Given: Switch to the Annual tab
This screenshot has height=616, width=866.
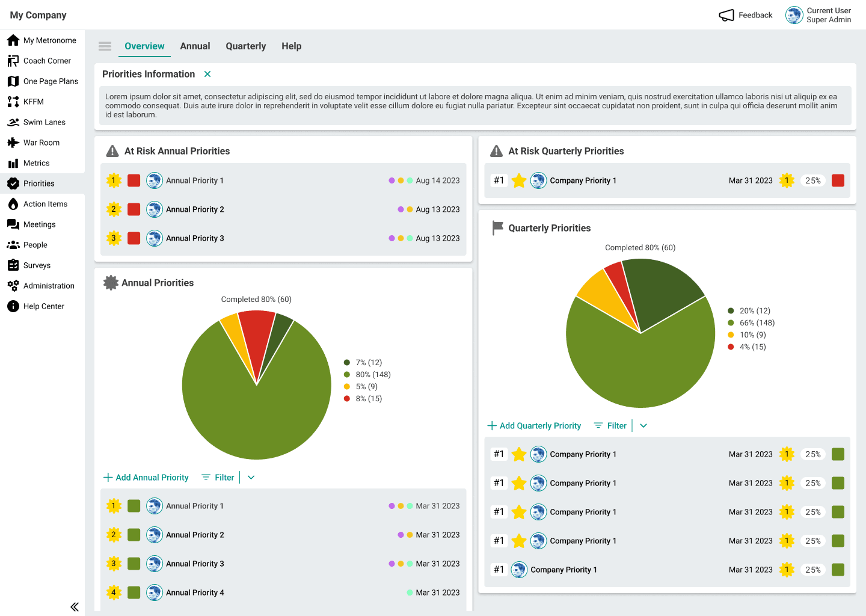Looking at the screenshot, I should point(195,46).
